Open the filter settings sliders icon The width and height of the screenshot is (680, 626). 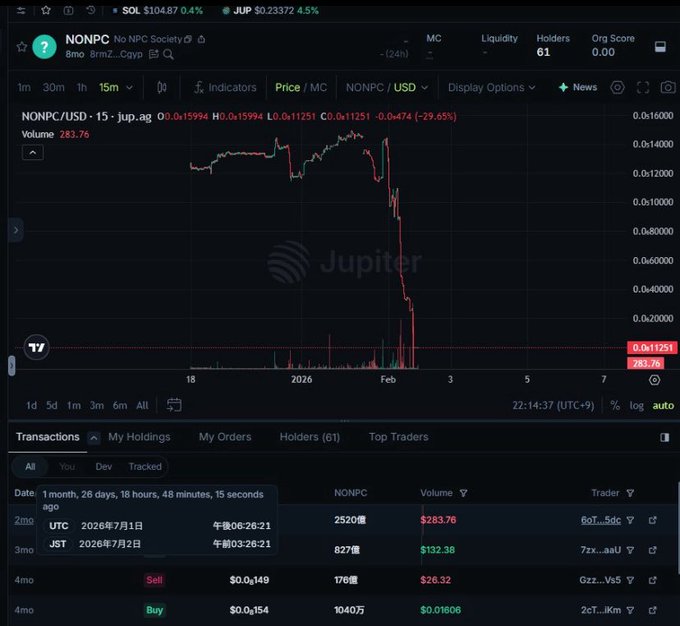click(x=21, y=10)
